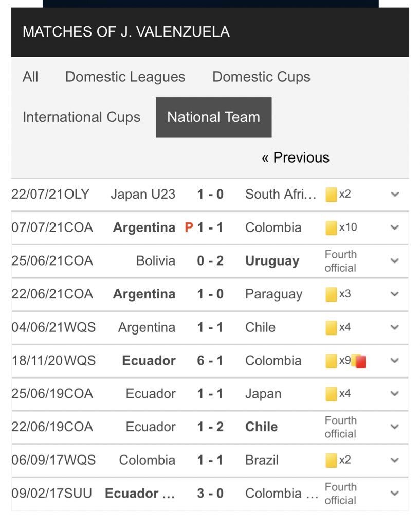Select the Domestic Leagues tab
This screenshot has height=527, width=420.
point(125,77)
